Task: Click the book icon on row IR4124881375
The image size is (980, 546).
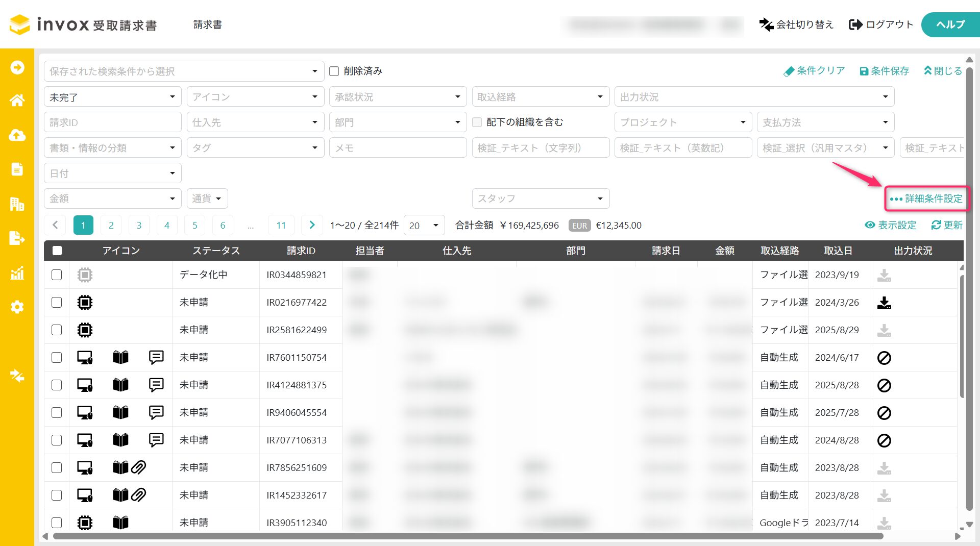Action: coord(120,385)
